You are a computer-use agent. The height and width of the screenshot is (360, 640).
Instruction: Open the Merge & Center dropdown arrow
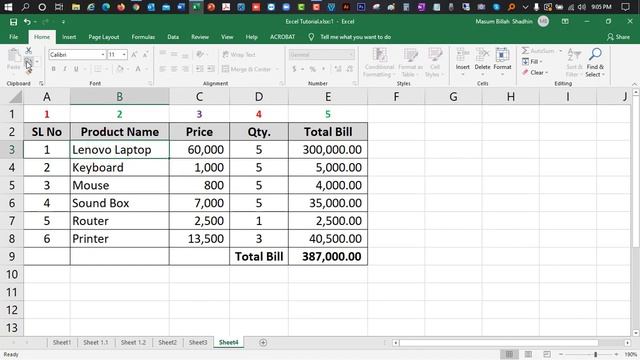pyautogui.click(x=277, y=69)
